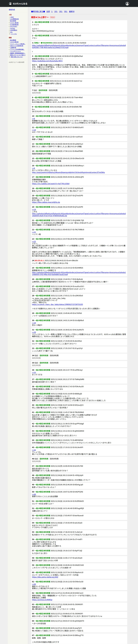Open the ゴMNT board link
This screenshot has height=644, width=138.
coord(12,17)
